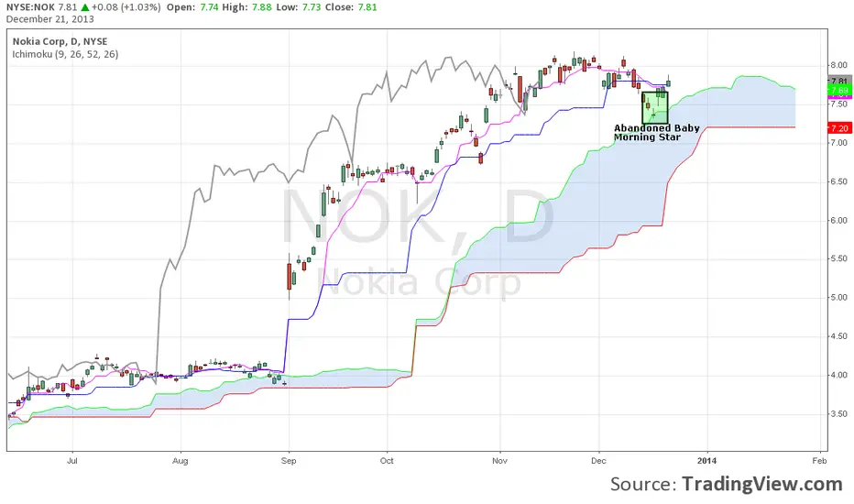
Task: Click the Abandoned Baby Morning Star pattern label
Action: pyautogui.click(x=656, y=132)
